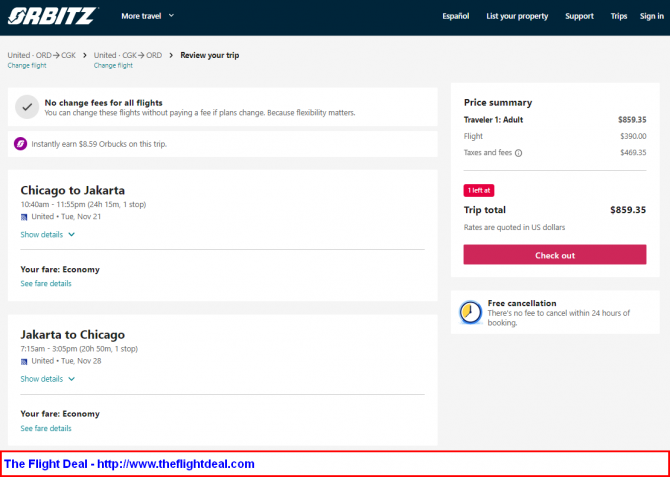The width and height of the screenshot is (670, 477).
Task: Switch language to Español
Action: pos(455,16)
